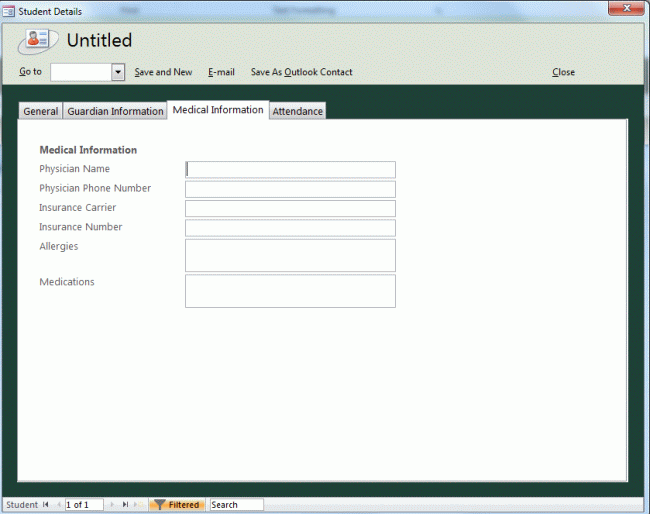Click into the Medications text box
Image resolution: width=650 pixels, height=514 pixels.
(290, 291)
